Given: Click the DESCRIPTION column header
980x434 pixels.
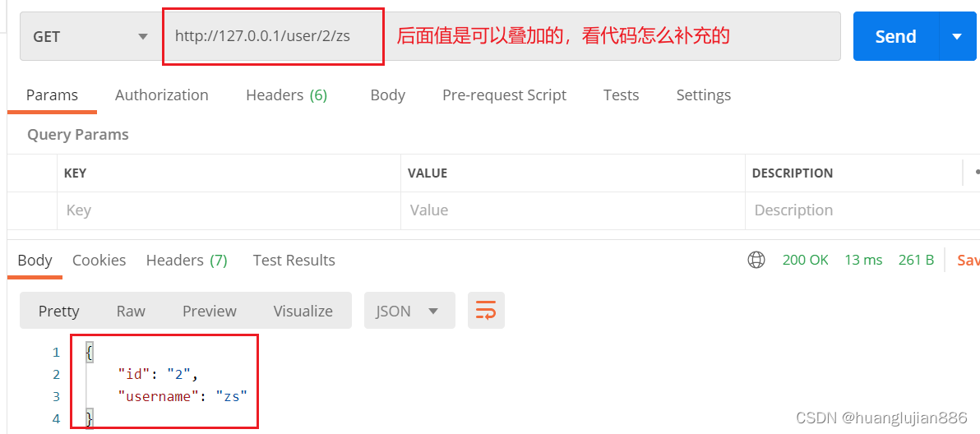Looking at the screenshot, I should (792, 173).
